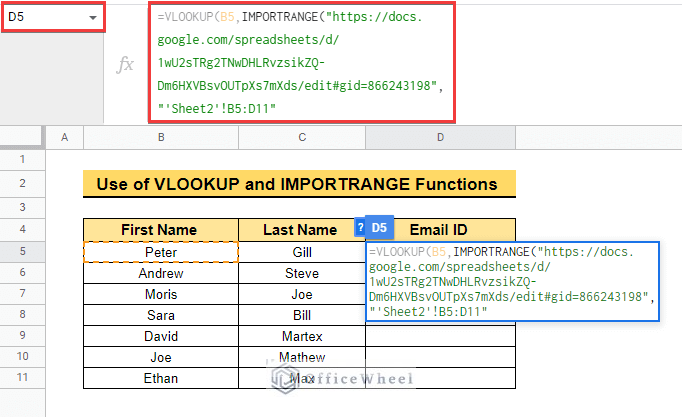Click the 'Last Name' header cell
This screenshot has height=417, width=682.
pyautogui.click(x=302, y=230)
